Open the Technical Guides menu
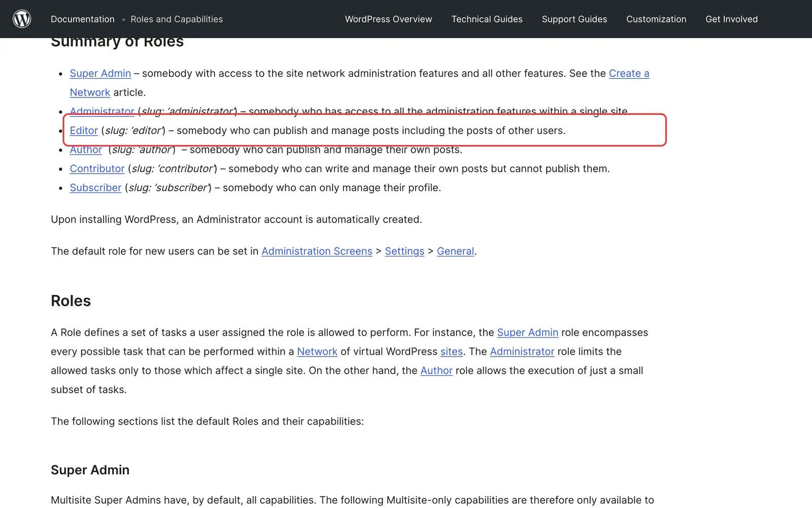 pyautogui.click(x=487, y=19)
